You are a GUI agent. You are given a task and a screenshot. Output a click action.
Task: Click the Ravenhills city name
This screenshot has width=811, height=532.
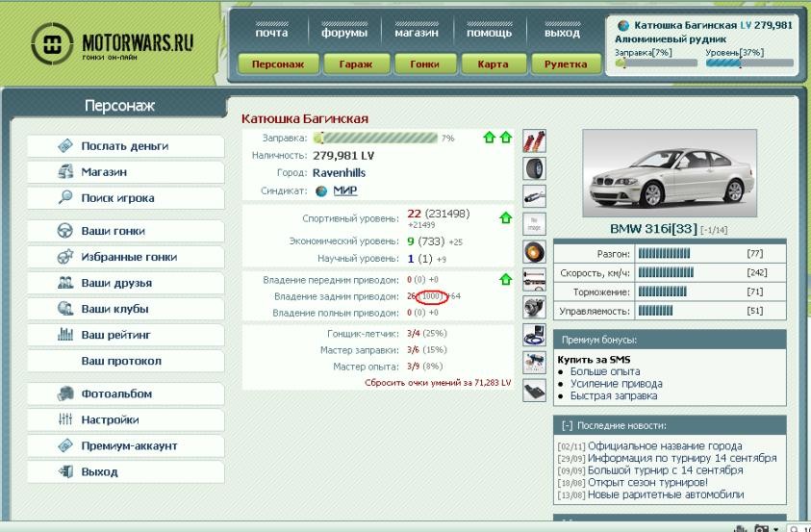coord(339,172)
